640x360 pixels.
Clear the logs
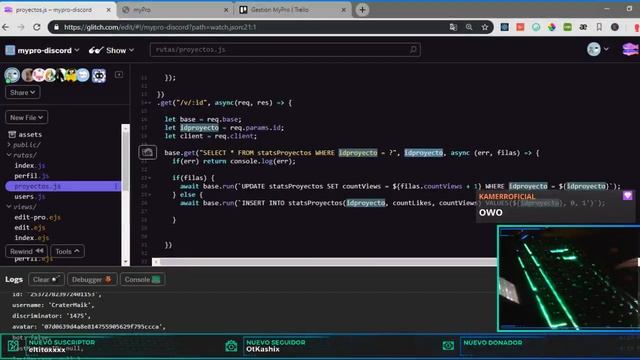pyautogui.click(x=46, y=280)
